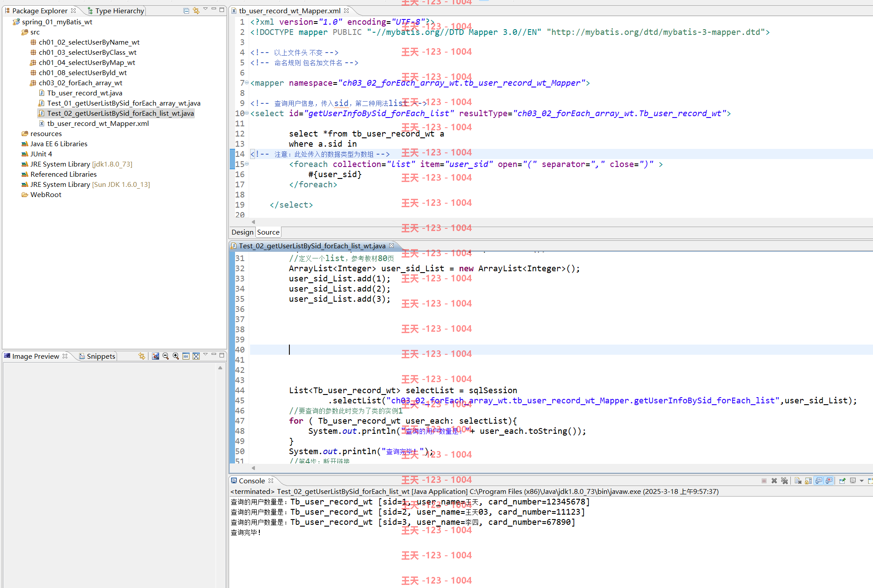Clear the Console output
The width and height of the screenshot is (873, 588).
point(798,481)
